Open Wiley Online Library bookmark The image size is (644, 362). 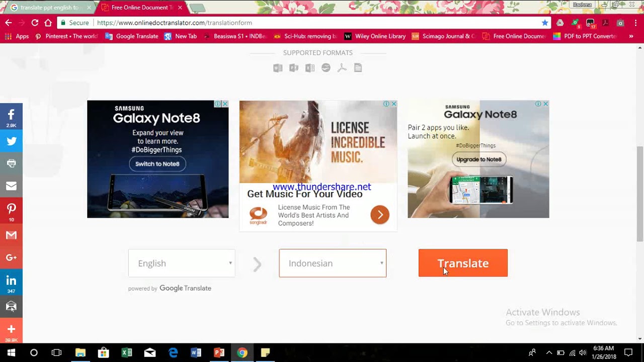pyautogui.click(x=375, y=36)
